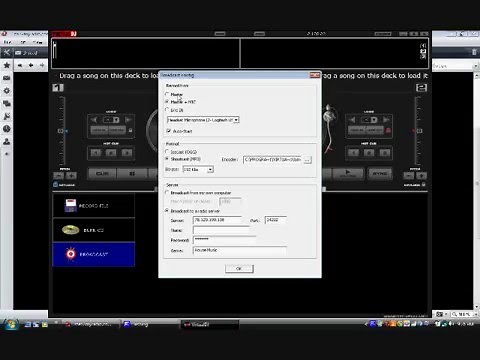
Task: Click the browser back arrow
Action: coord(31,65)
